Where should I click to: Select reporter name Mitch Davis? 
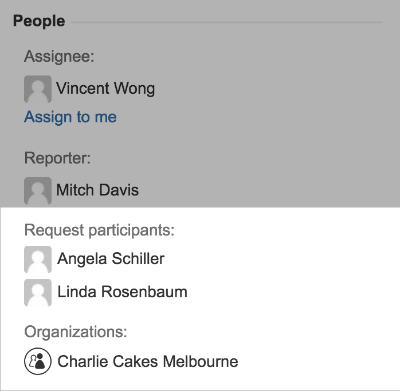(97, 190)
